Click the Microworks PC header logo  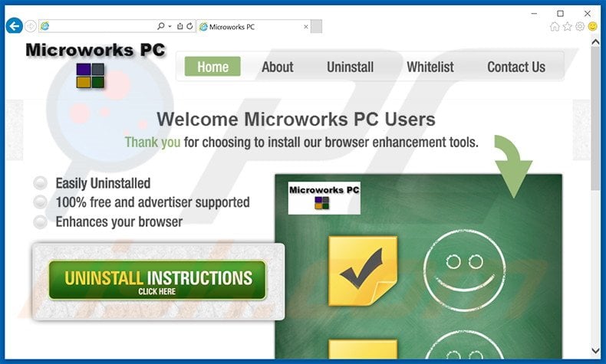pos(95,65)
